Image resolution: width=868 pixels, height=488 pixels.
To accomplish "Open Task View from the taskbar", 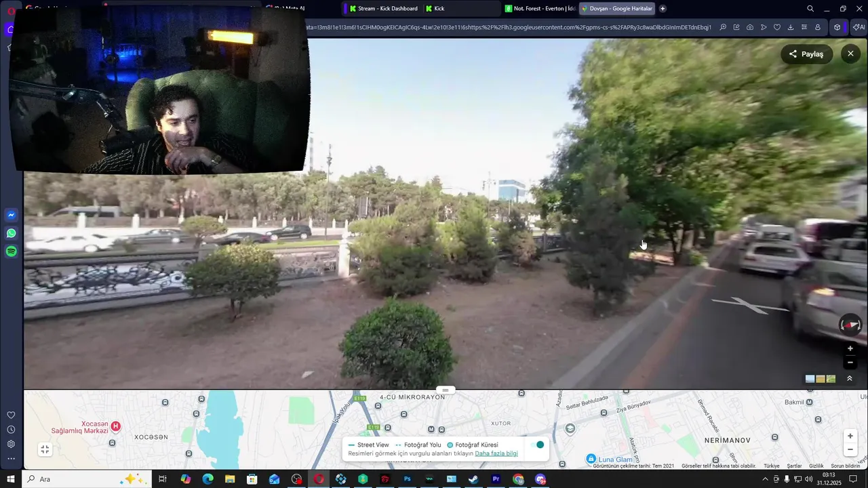I will point(163,479).
